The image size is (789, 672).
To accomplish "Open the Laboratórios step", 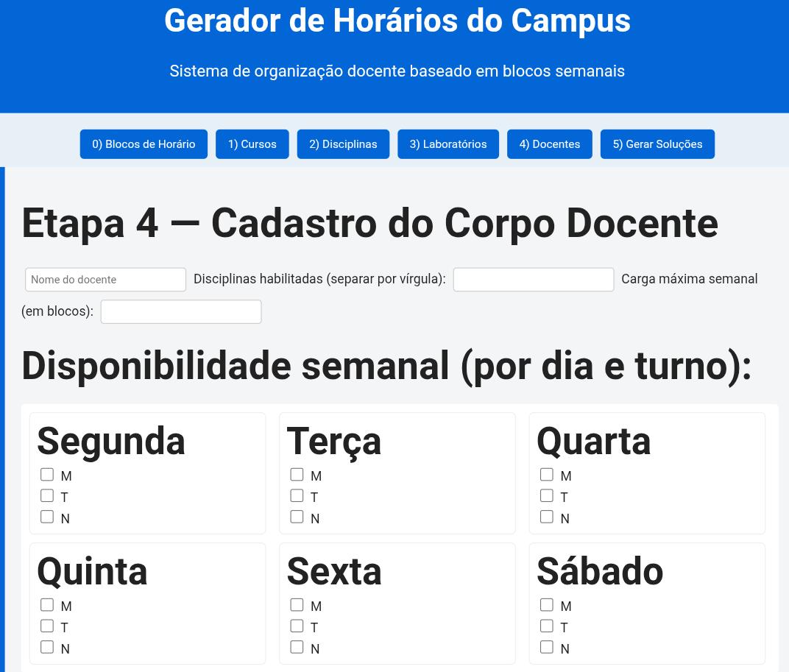I will [447, 144].
